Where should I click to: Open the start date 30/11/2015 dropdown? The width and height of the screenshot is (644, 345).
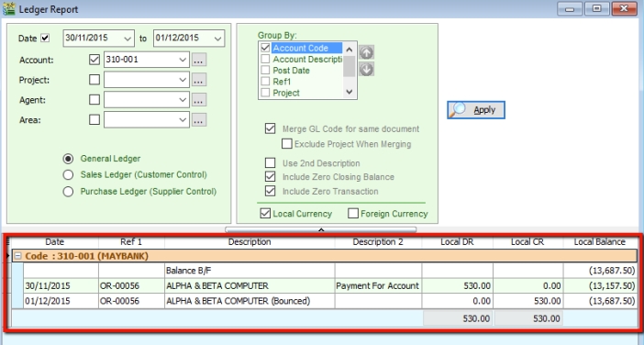(x=128, y=39)
